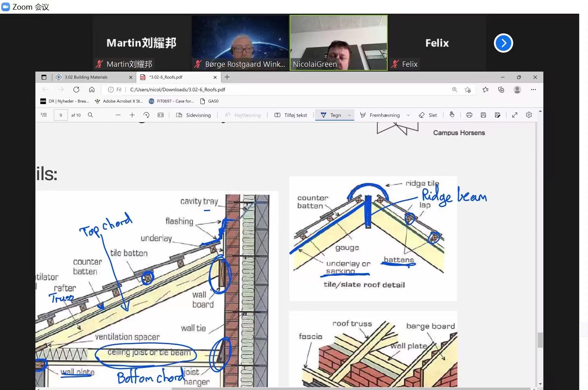Expand the Tegn pen options dropdown
Screen dimensions: 588x390
pos(350,115)
